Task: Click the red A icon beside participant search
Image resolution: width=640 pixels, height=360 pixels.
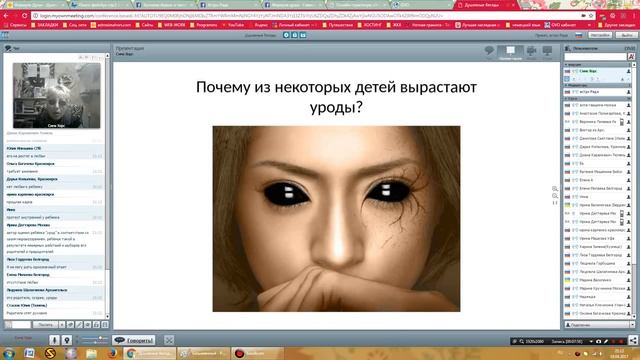Action: click(631, 57)
